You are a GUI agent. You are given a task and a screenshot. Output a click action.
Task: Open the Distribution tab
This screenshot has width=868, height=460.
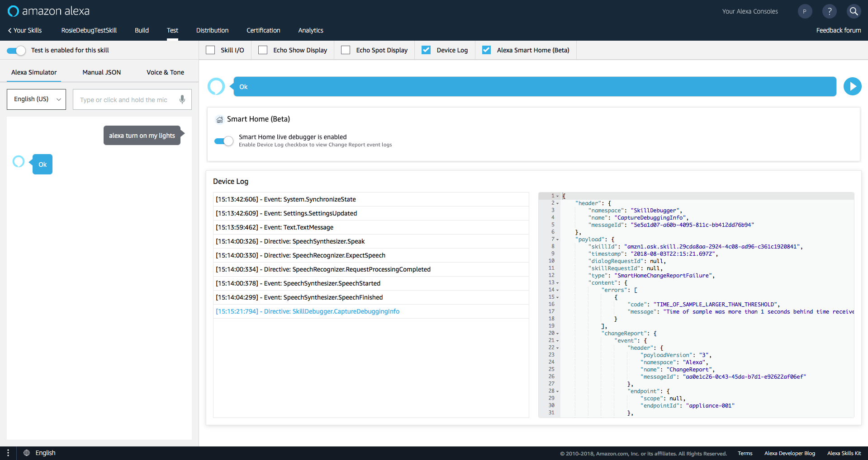coord(212,30)
